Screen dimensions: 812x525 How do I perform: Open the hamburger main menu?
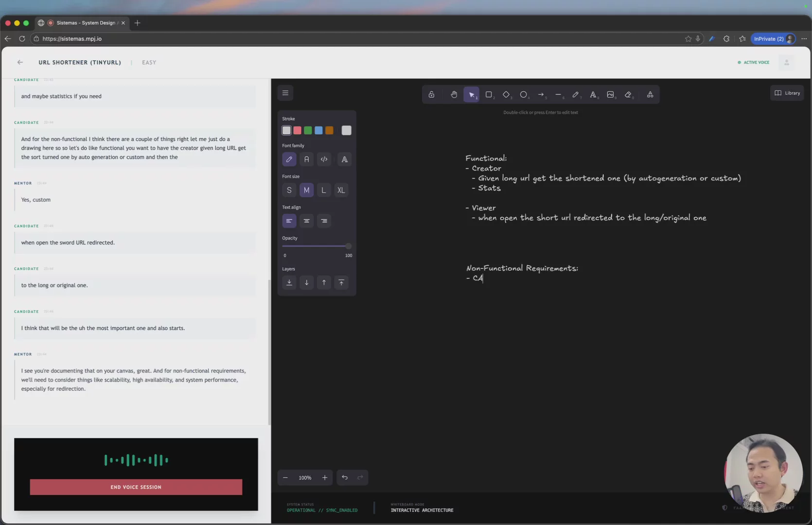[x=285, y=93]
